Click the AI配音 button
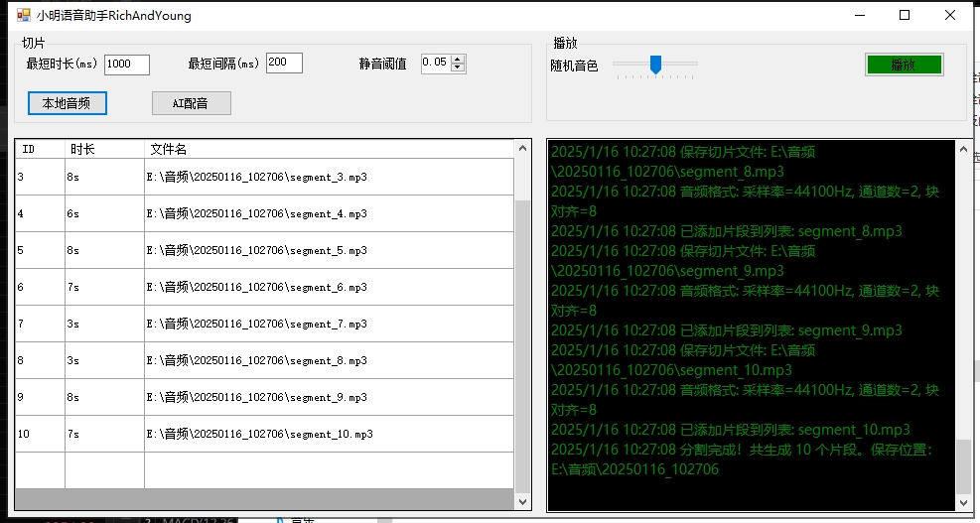The height and width of the screenshot is (523, 980). pos(191,103)
